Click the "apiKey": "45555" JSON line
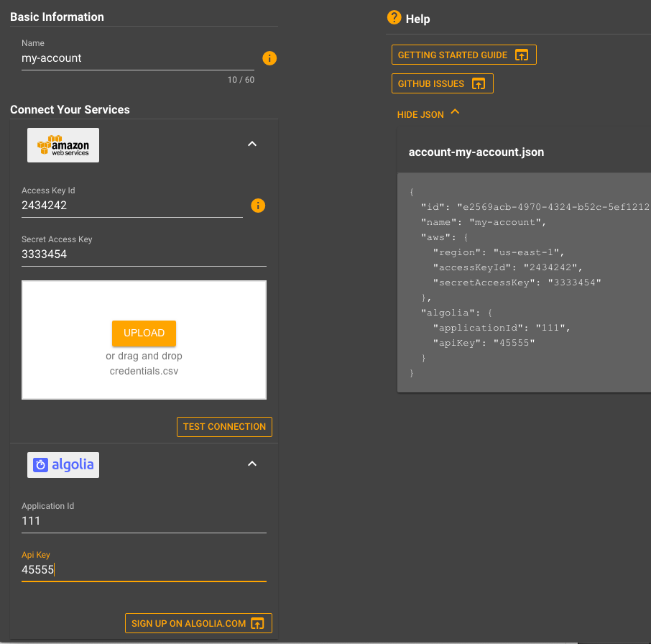The height and width of the screenshot is (644, 651). pos(484,343)
